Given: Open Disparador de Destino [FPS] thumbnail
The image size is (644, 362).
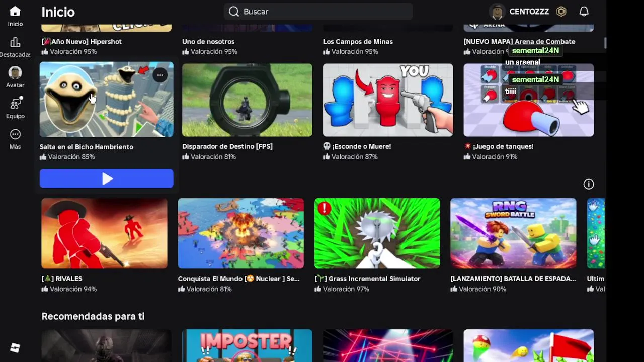Looking at the screenshot, I should tap(247, 100).
